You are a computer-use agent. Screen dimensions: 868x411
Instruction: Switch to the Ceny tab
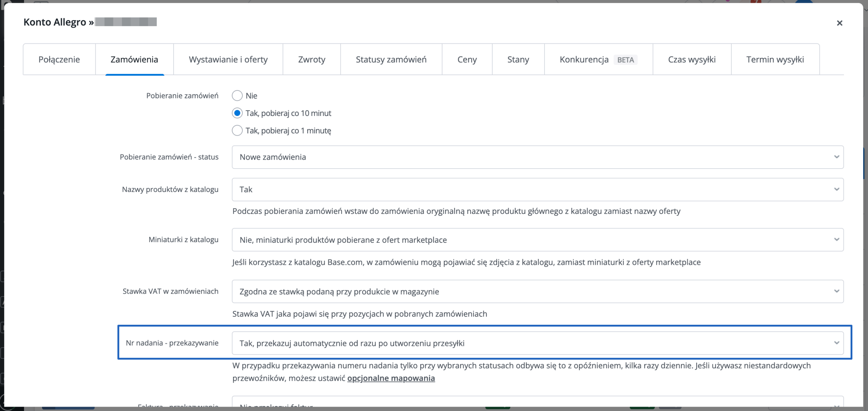[467, 59]
